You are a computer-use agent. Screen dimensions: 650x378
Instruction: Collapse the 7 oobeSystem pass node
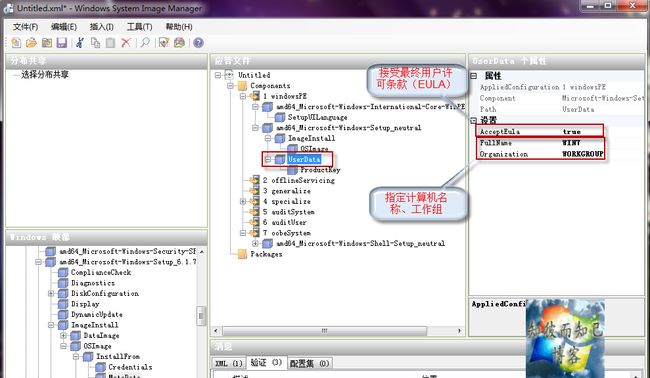(243, 233)
